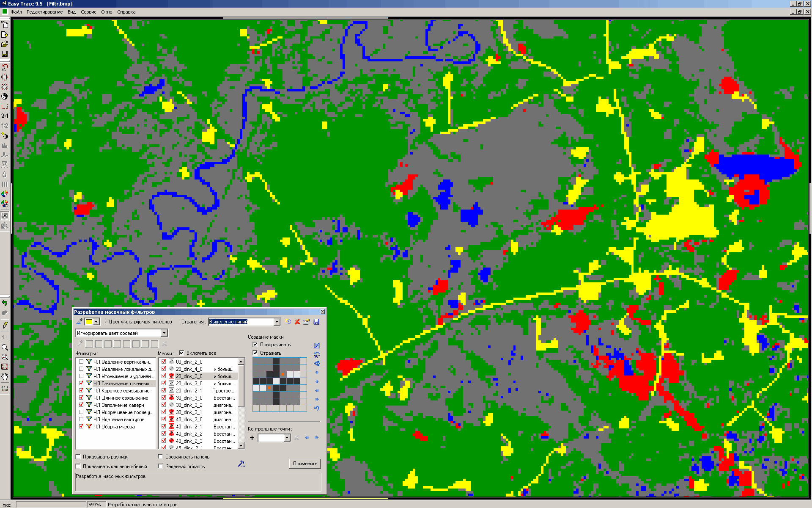This screenshot has width=812, height=508.
Task: Expand the Игнорировать цвет соседей combo box
Action: click(164, 333)
